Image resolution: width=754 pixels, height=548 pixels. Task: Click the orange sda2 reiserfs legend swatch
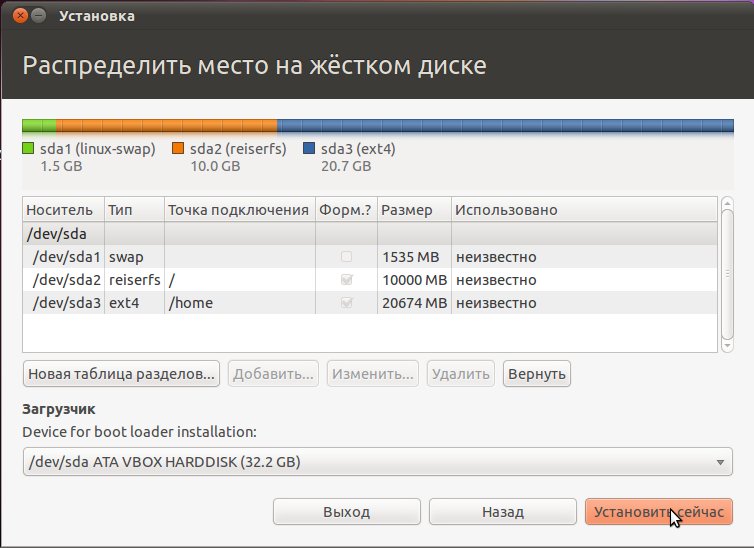(x=178, y=148)
